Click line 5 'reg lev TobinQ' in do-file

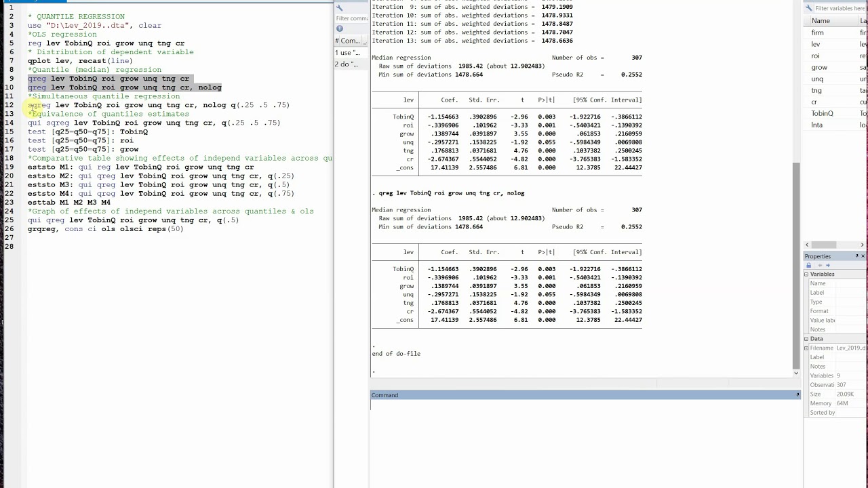(106, 43)
